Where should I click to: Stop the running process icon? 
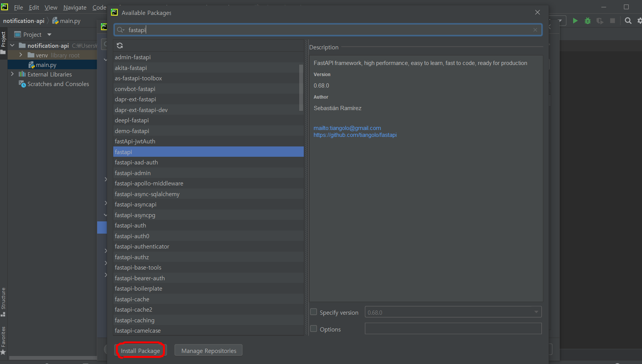pos(613,21)
